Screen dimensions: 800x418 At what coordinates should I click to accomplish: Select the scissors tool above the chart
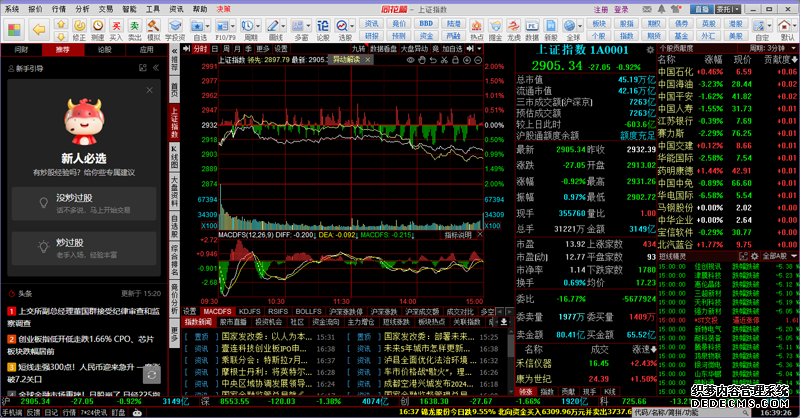(x=444, y=60)
